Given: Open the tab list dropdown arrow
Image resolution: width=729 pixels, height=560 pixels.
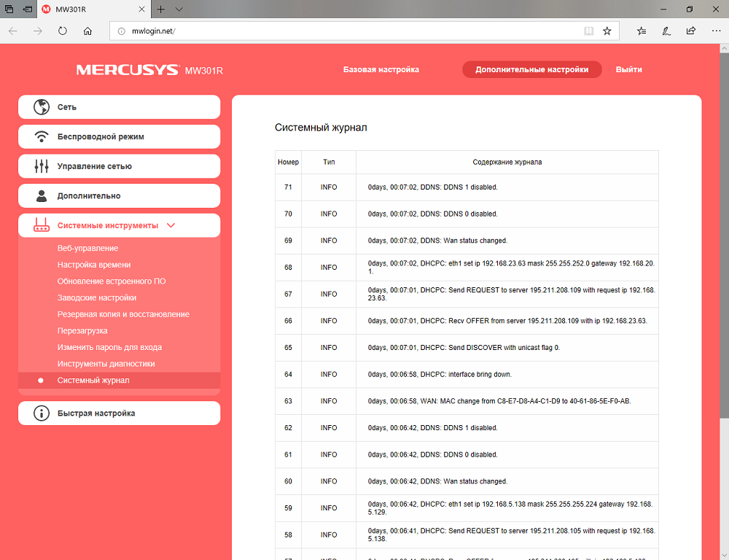Looking at the screenshot, I should click(179, 9).
